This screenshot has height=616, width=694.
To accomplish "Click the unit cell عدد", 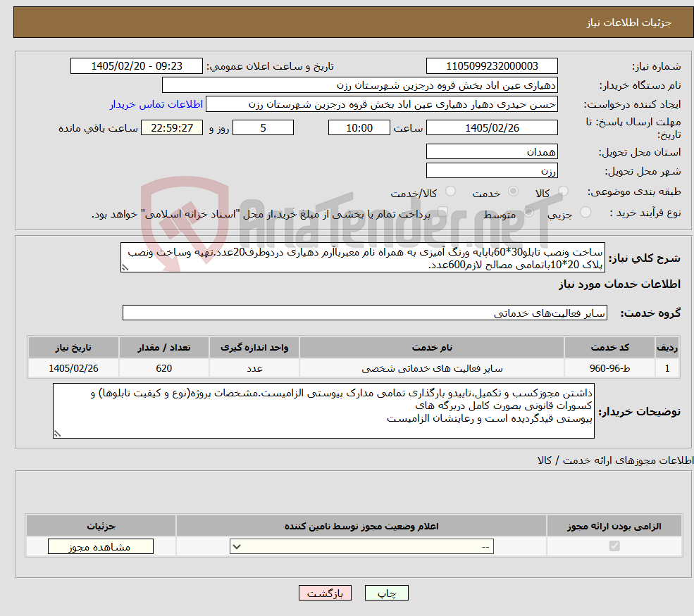I will click(254, 368).
